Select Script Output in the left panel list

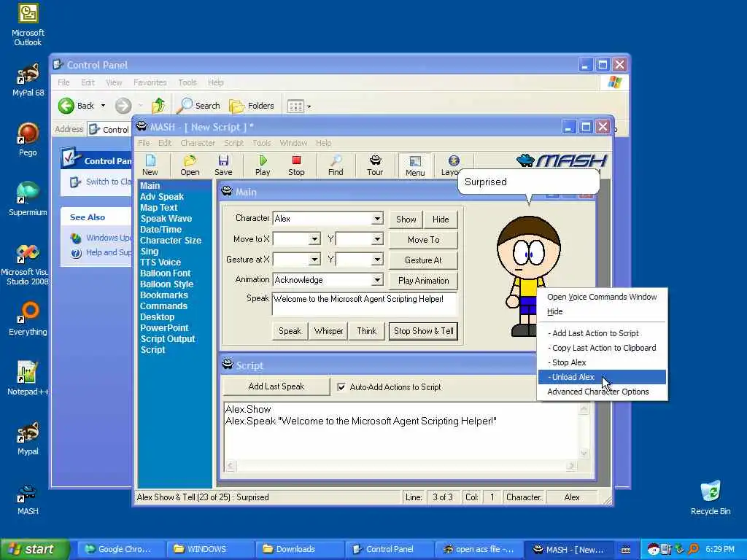tap(168, 339)
